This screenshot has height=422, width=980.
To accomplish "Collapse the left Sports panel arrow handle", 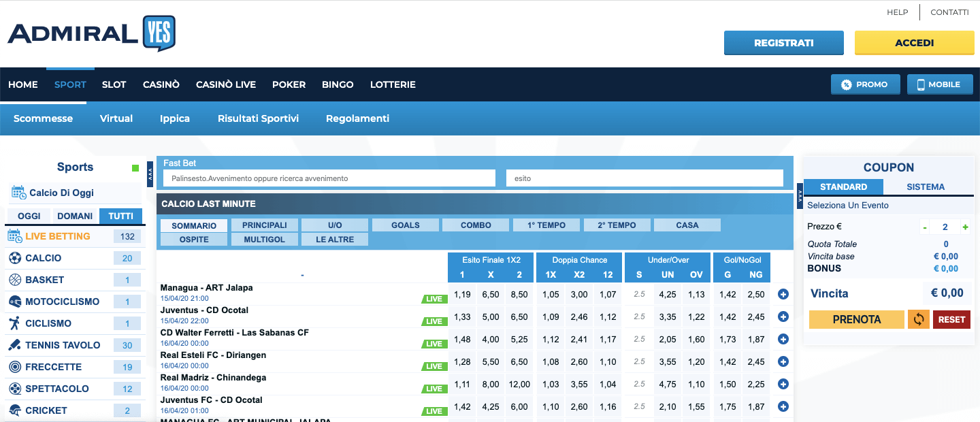I will [x=150, y=174].
